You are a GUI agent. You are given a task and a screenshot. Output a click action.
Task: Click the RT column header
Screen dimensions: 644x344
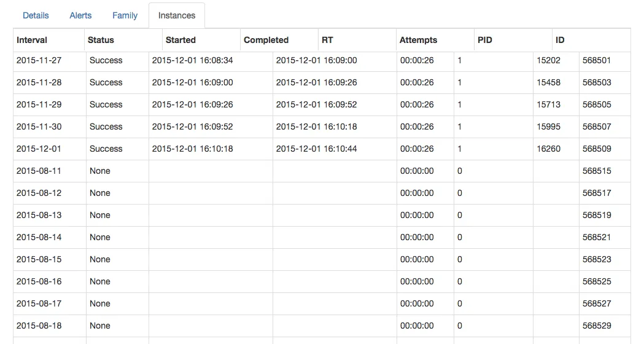(327, 40)
